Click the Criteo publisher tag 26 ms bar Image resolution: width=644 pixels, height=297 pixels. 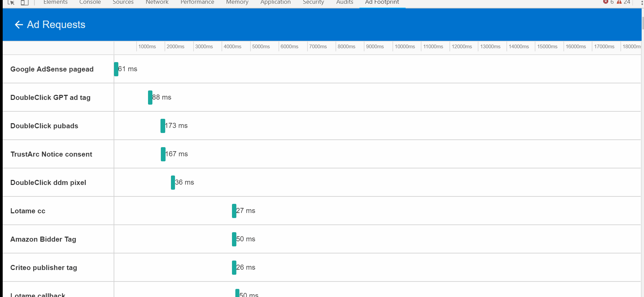coord(234,268)
